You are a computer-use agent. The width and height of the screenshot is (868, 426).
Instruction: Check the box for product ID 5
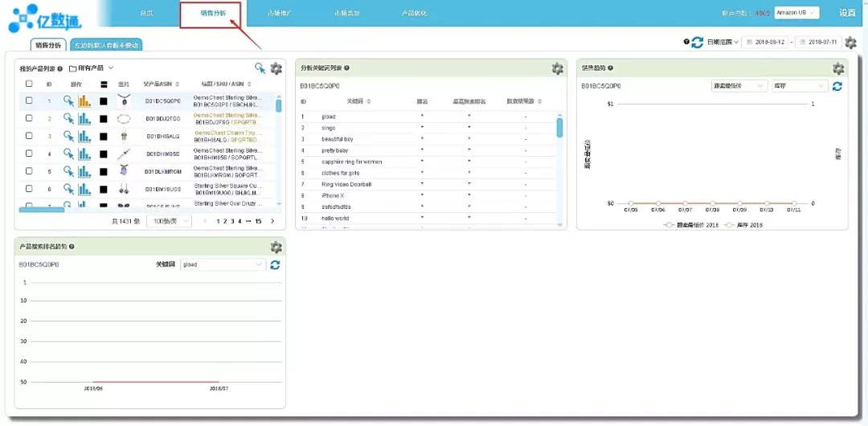tap(30, 171)
